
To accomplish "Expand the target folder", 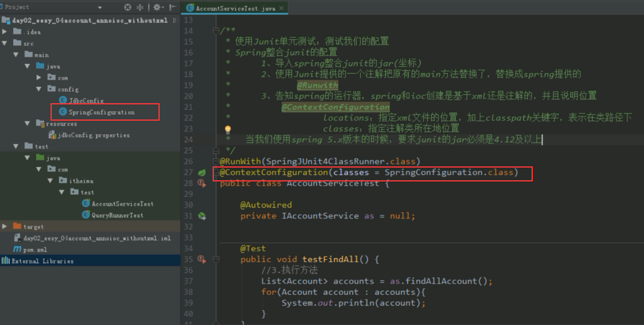I will click(4, 226).
